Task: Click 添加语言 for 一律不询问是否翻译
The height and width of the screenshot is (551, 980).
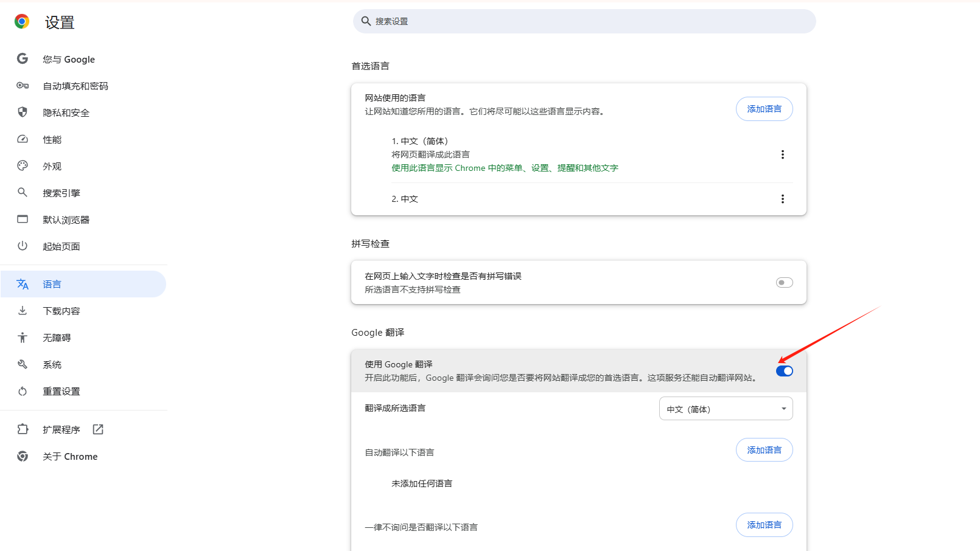Action: point(765,525)
